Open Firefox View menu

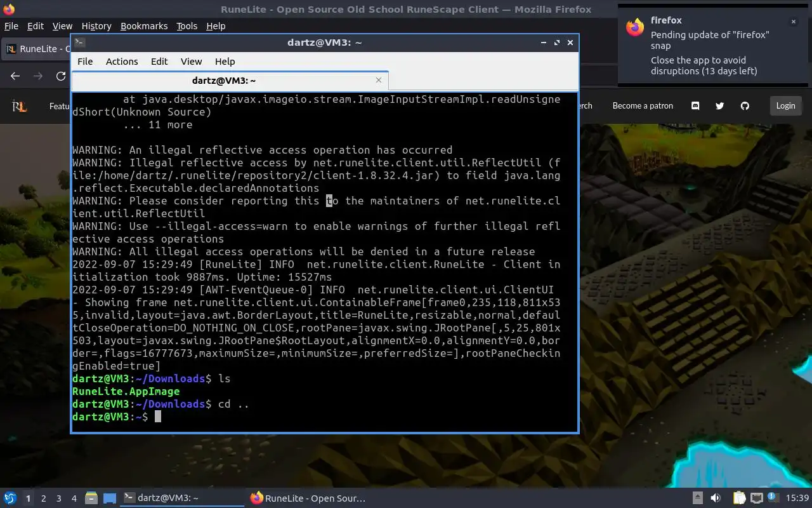coord(62,26)
